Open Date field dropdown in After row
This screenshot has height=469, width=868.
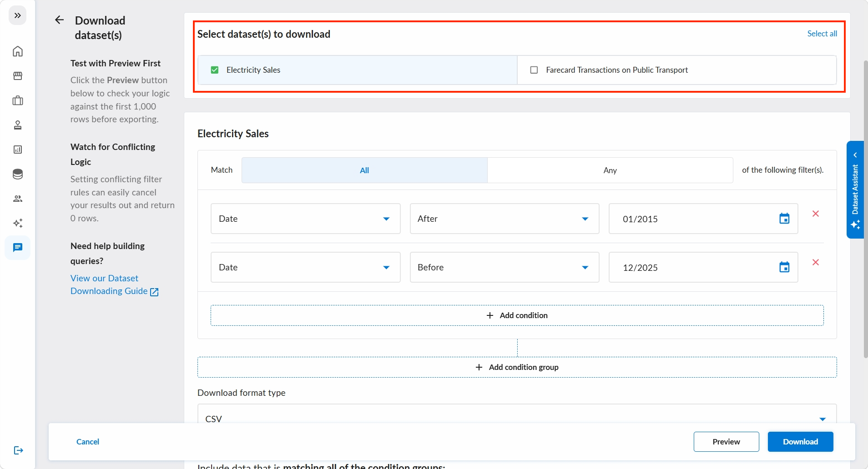305,219
